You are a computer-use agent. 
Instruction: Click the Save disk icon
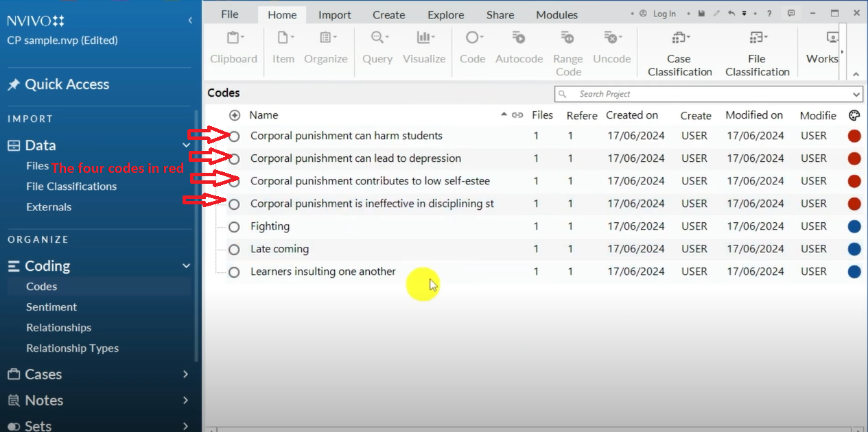701,14
